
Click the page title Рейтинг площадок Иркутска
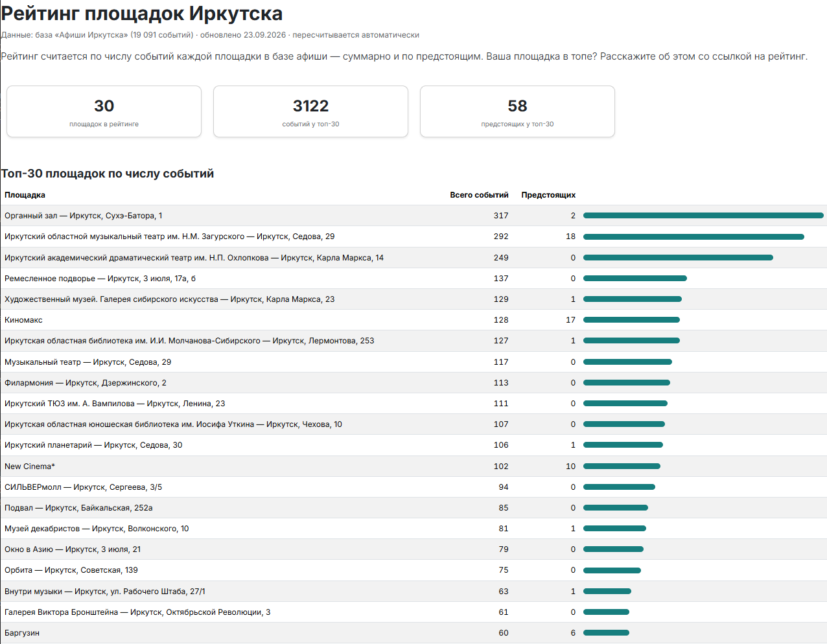142,14
